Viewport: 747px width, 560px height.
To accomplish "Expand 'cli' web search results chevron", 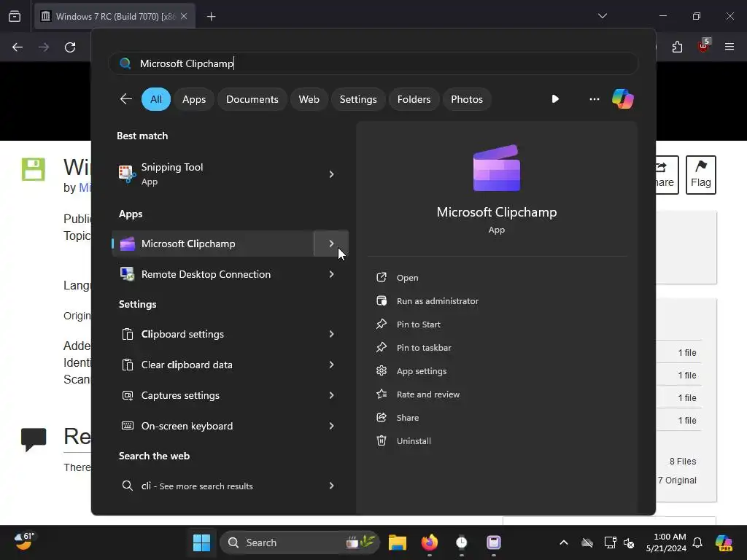I will 332,486.
